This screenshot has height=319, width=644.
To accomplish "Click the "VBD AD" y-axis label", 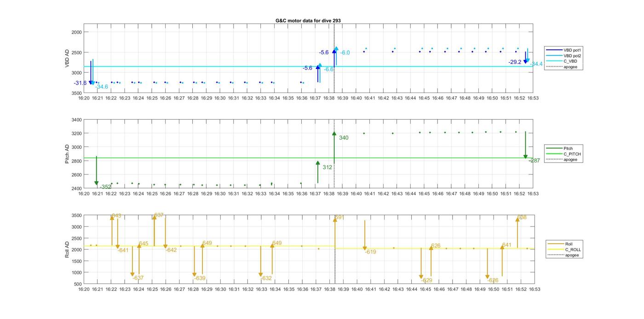I will (67, 59).
